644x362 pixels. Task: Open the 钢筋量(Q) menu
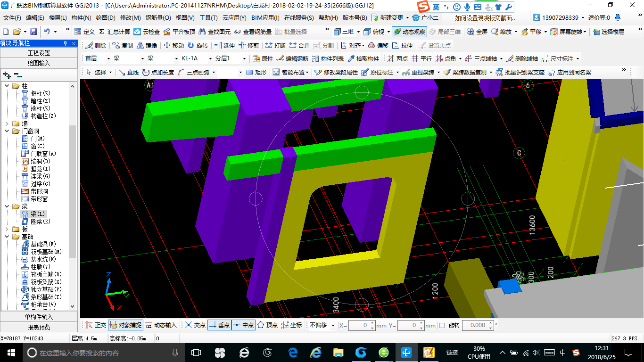tap(158, 18)
